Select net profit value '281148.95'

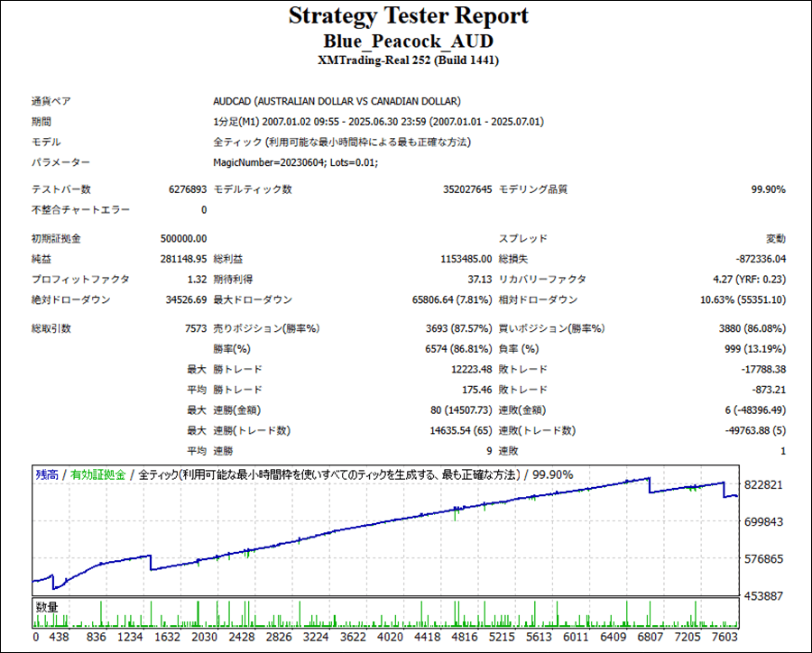coord(183,259)
